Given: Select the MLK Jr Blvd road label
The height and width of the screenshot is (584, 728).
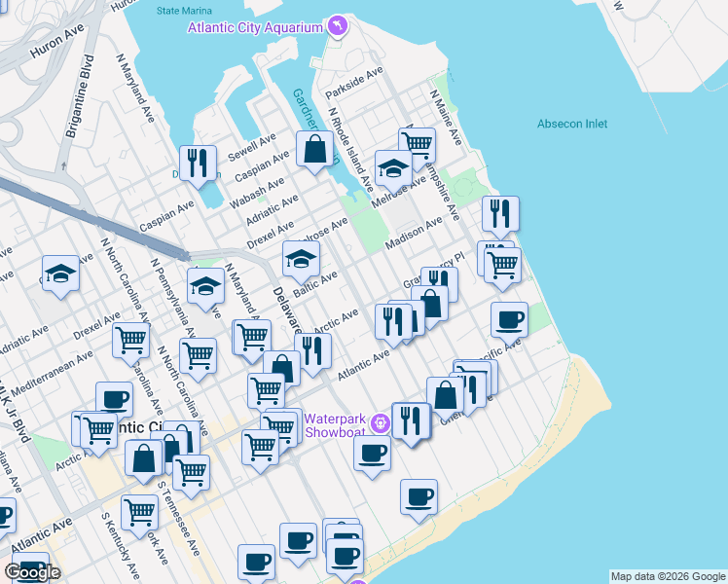Looking at the screenshot, I should point(14,411).
